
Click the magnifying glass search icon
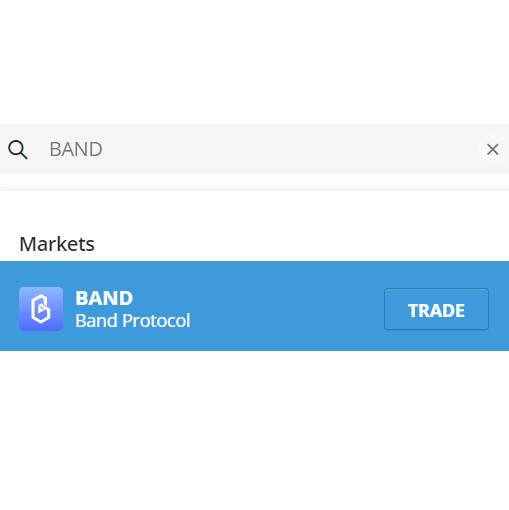(18, 150)
